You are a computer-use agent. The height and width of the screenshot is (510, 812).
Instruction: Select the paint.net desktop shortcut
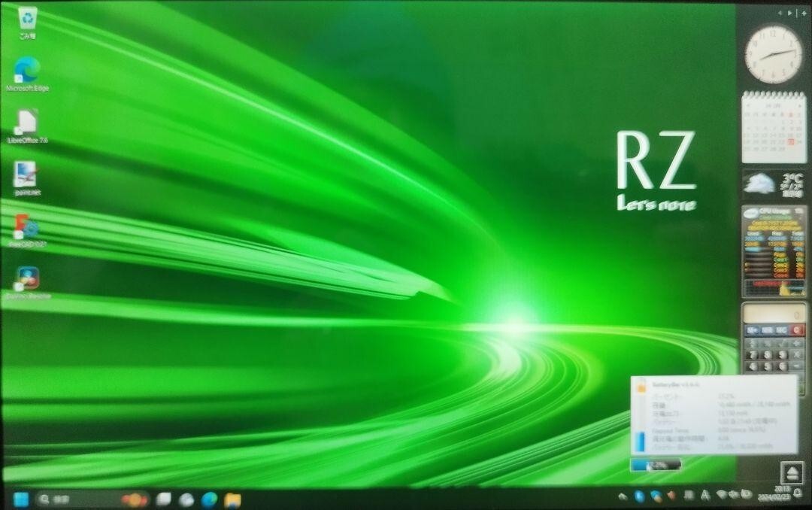(28, 178)
